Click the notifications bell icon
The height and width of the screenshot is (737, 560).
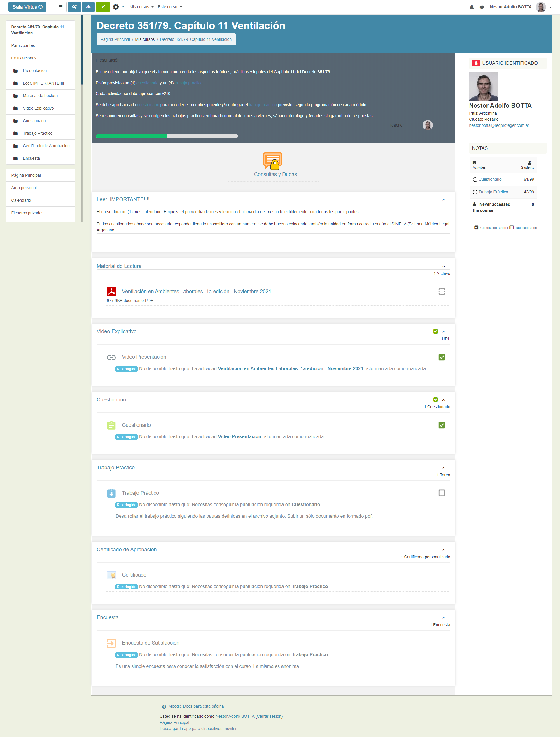pyautogui.click(x=472, y=7)
